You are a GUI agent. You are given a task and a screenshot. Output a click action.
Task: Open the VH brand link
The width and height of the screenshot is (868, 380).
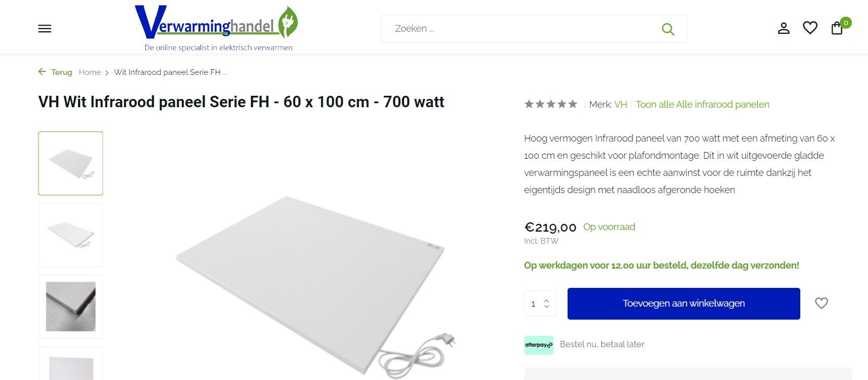coord(621,105)
